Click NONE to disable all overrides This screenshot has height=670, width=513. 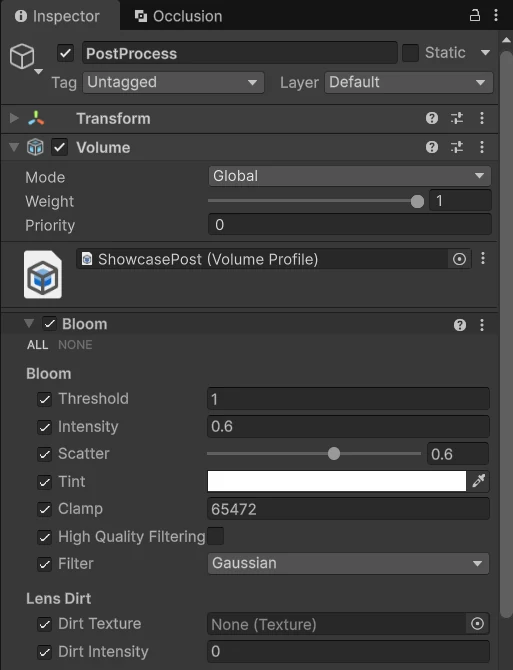coord(75,345)
